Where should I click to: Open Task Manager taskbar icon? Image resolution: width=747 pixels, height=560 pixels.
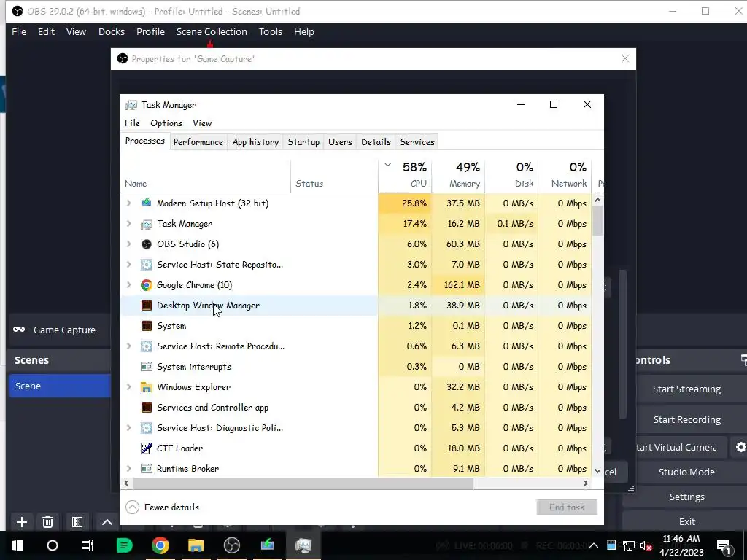tap(303, 545)
